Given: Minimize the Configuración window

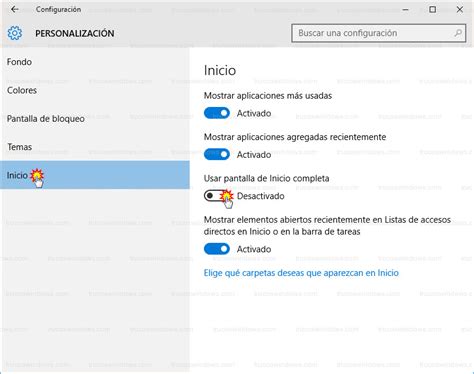Looking at the screenshot, I should [x=405, y=10].
